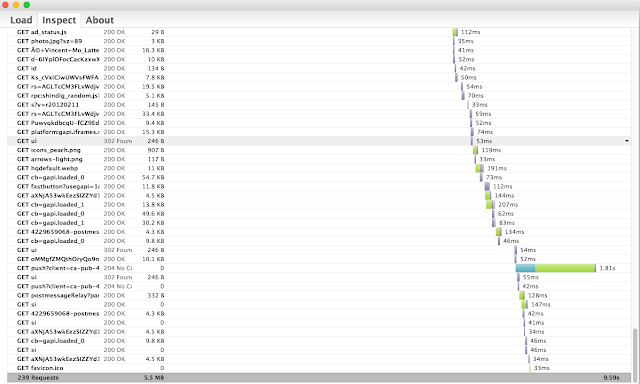Switch to the Load tab
The width and height of the screenshot is (640, 384).
(x=21, y=20)
